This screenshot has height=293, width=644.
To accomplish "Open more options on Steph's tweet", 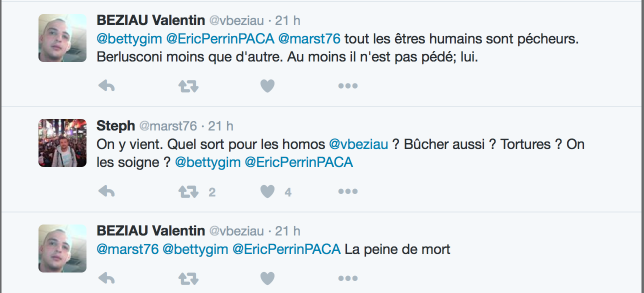I will 347,191.
